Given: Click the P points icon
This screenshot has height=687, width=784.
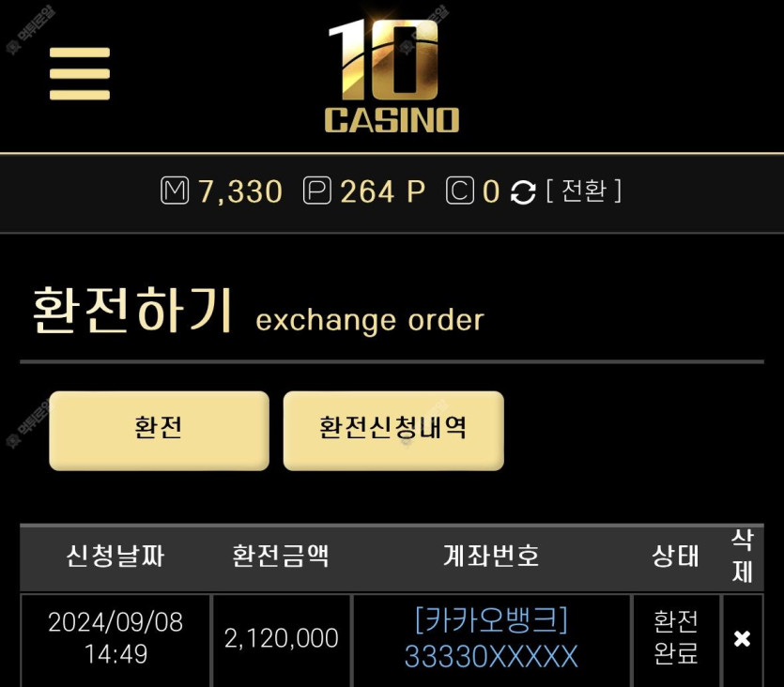Looking at the screenshot, I should 317,191.
